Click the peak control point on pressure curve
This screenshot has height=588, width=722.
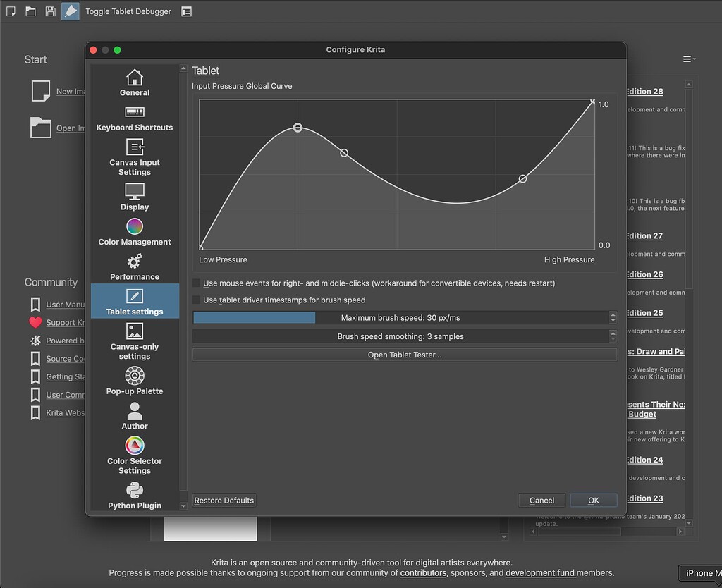(x=298, y=128)
